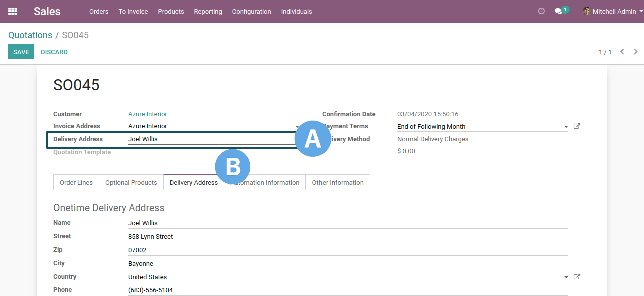
Task: Open Country external link icon
Action: (577, 277)
